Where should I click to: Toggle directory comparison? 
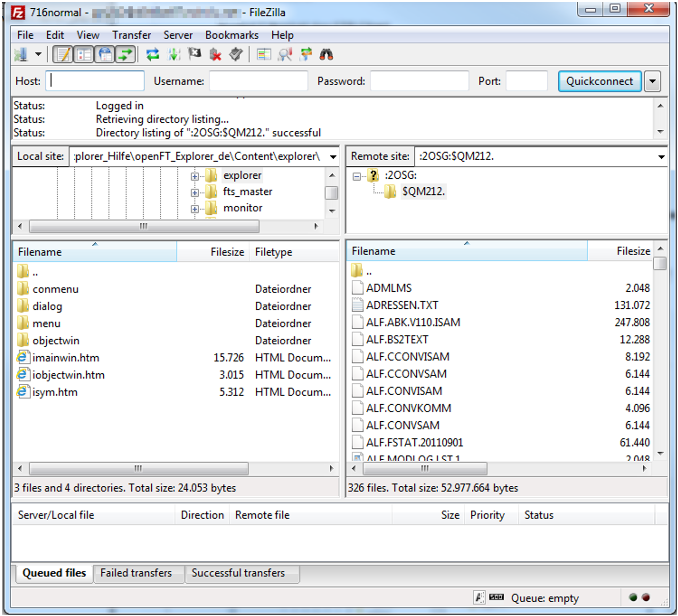285,55
